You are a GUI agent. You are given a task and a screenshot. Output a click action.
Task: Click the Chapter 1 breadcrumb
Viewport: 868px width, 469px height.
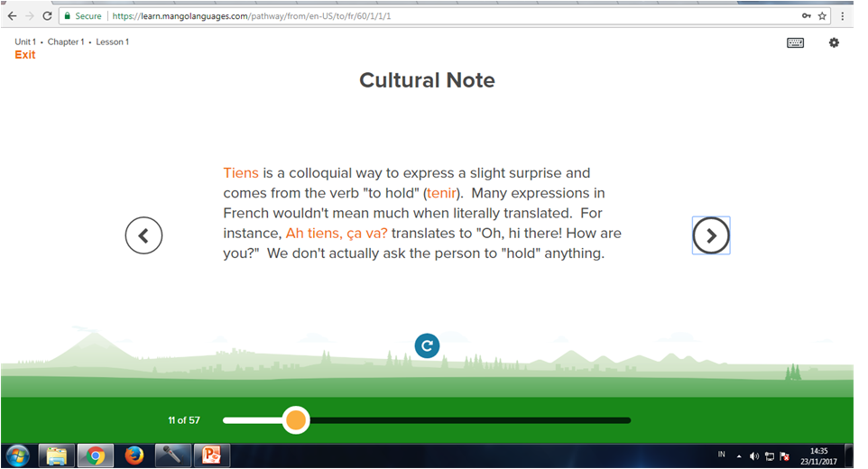point(66,42)
